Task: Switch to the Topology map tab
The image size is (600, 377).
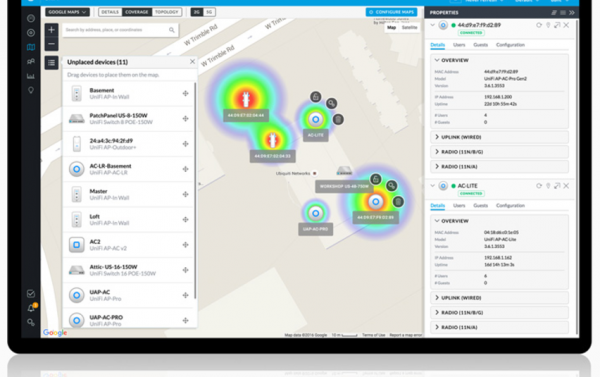Action: [x=166, y=12]
